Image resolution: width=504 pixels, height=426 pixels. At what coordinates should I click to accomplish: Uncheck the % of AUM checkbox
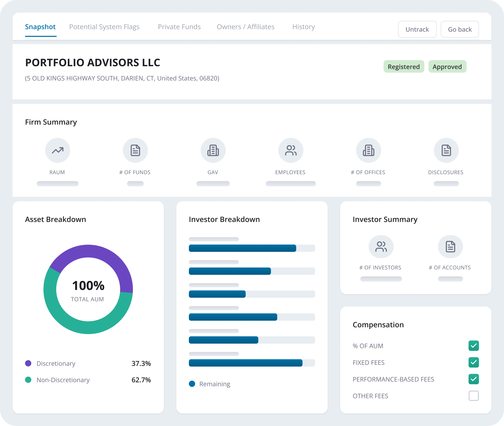[x=473, y=346]
